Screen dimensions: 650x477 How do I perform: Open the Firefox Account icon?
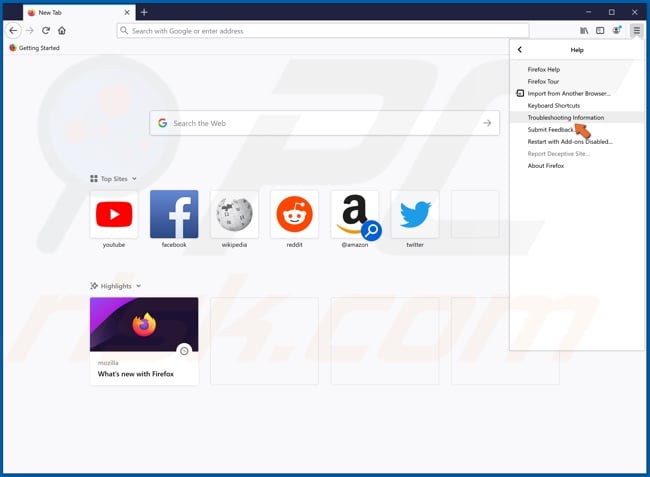pyautogui.click(x=617, y=30)
